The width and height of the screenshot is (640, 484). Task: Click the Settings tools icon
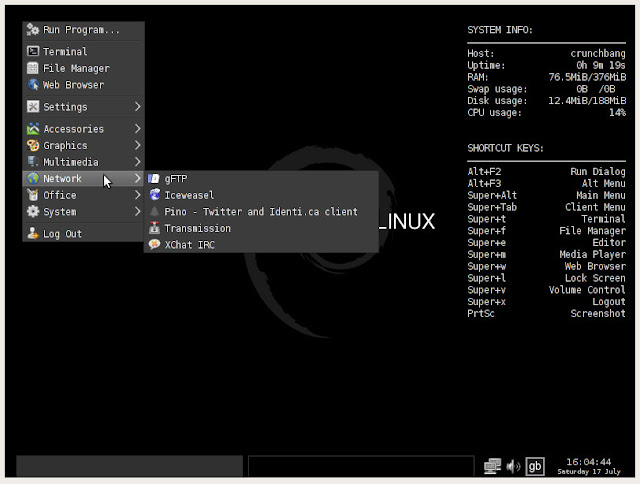[33, 107]
